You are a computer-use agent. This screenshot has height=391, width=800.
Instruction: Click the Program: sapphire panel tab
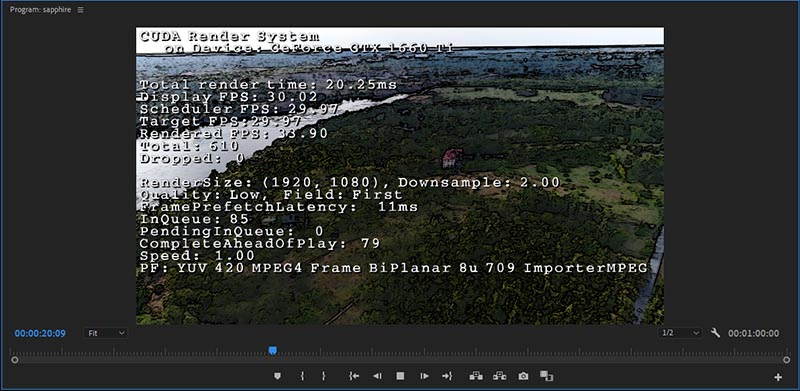[x=40, y=10]
